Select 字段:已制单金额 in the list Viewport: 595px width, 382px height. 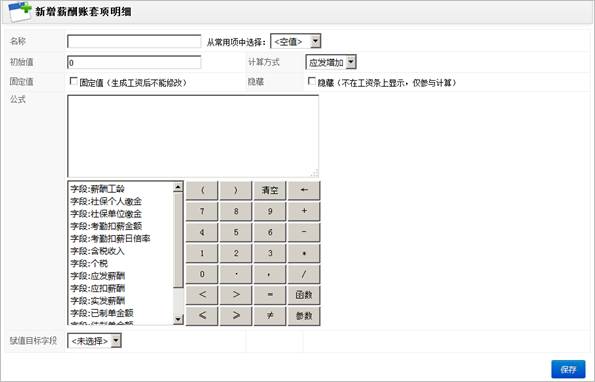coord(102,313)
